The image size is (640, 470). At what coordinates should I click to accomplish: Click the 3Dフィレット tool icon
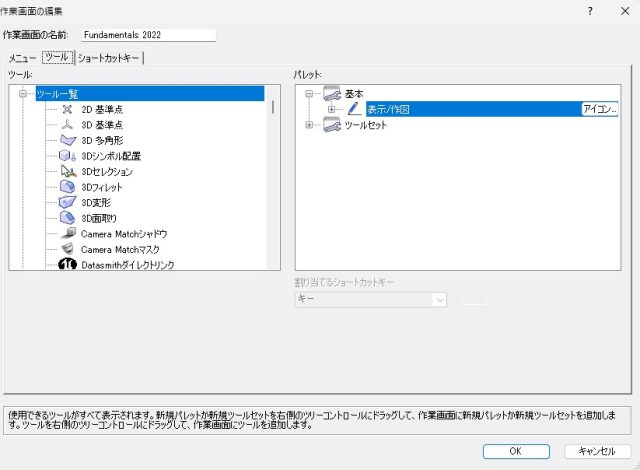click(67, 187)
